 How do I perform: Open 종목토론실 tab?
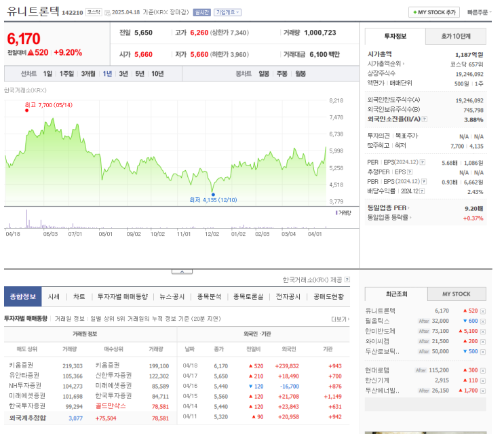click(x=248, y=296)
